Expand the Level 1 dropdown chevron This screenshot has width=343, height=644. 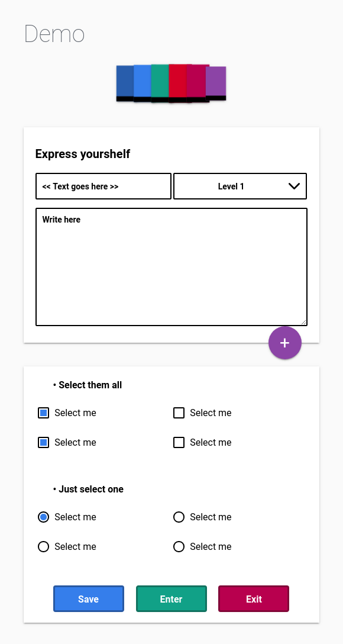pos(294,186)
